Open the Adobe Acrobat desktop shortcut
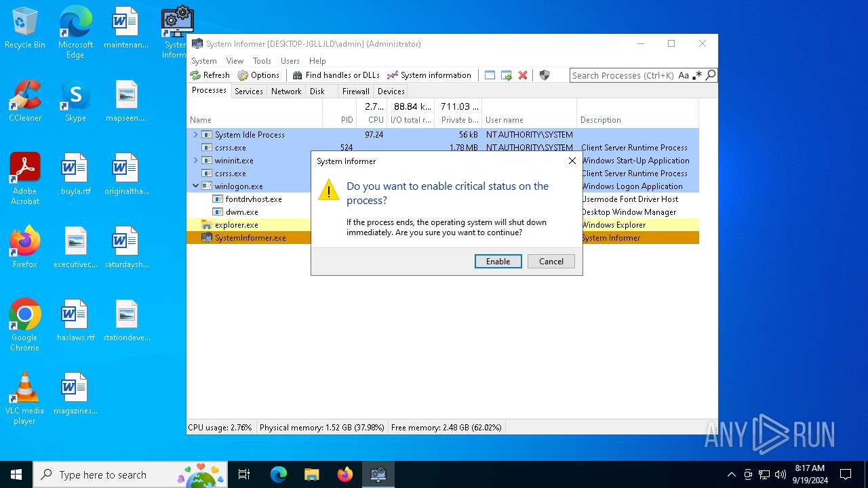This screenshot has height=488, width=868. point(25,179)
